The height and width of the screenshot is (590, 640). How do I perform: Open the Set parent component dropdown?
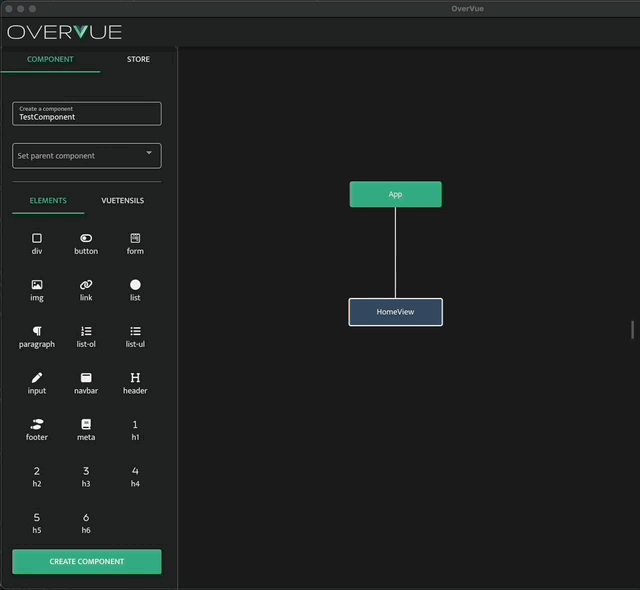pos(87,155)
